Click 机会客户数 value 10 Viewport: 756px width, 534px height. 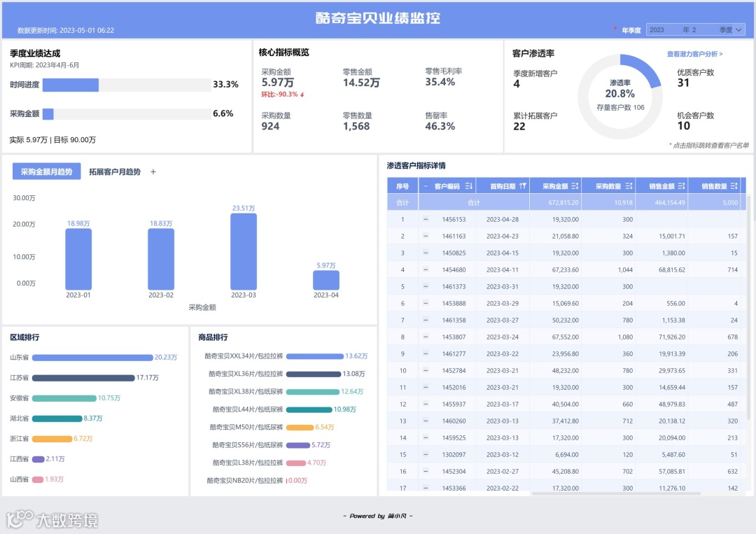point(684,126)
